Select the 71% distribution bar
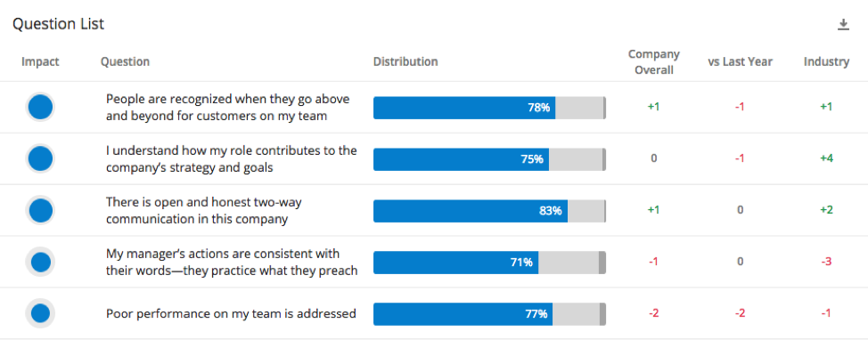This screenshot has height=348, width=868. tap(489, 263)
